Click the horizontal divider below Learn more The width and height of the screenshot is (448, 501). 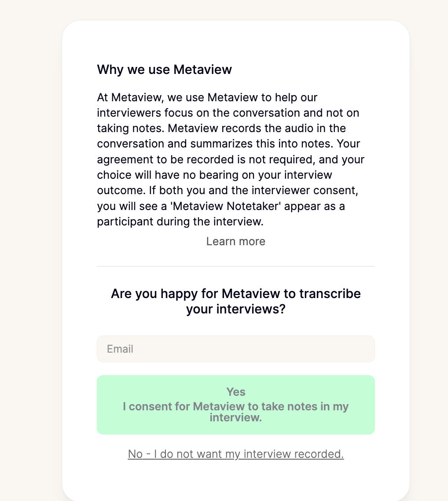(x=235, y=266)
